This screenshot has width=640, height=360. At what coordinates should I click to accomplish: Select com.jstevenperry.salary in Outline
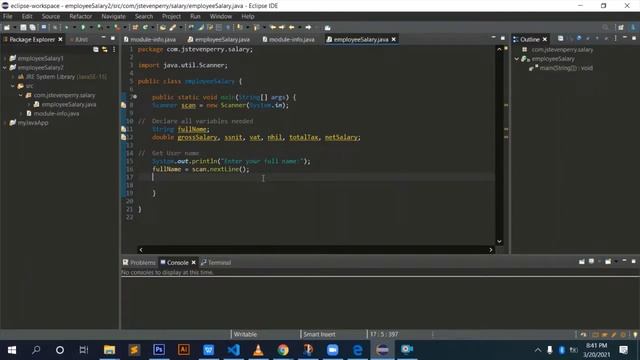tap(562, 50)
